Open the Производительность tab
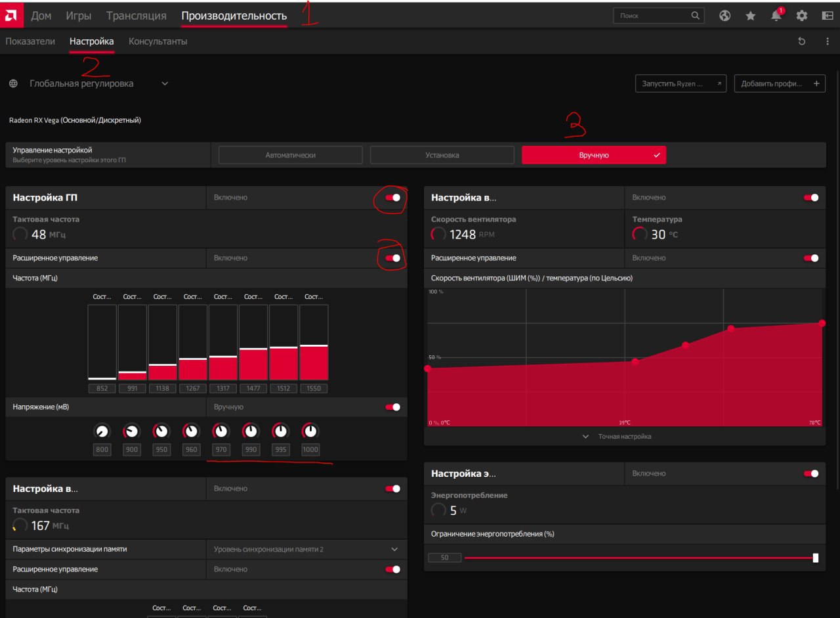Viewport: 840px width, 618px height. pos(234,16)
